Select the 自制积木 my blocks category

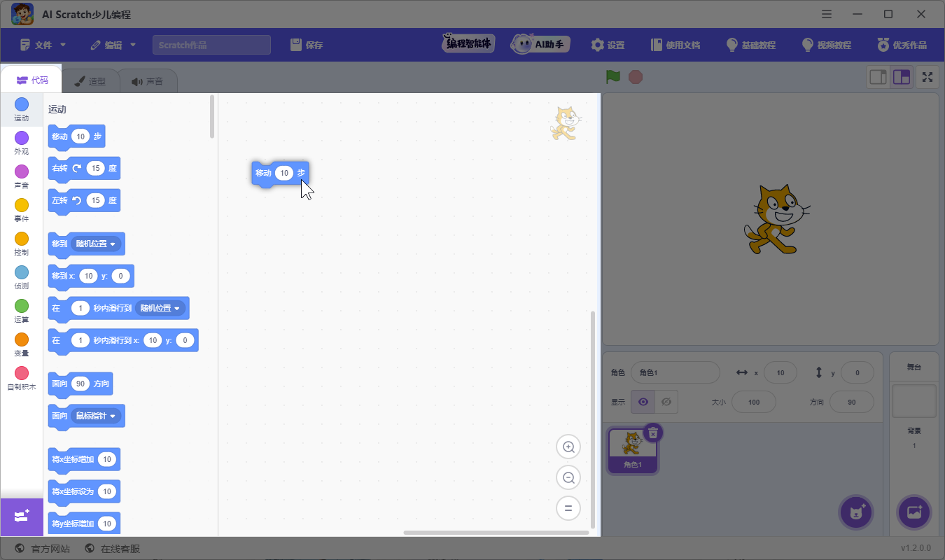(22, 379)
